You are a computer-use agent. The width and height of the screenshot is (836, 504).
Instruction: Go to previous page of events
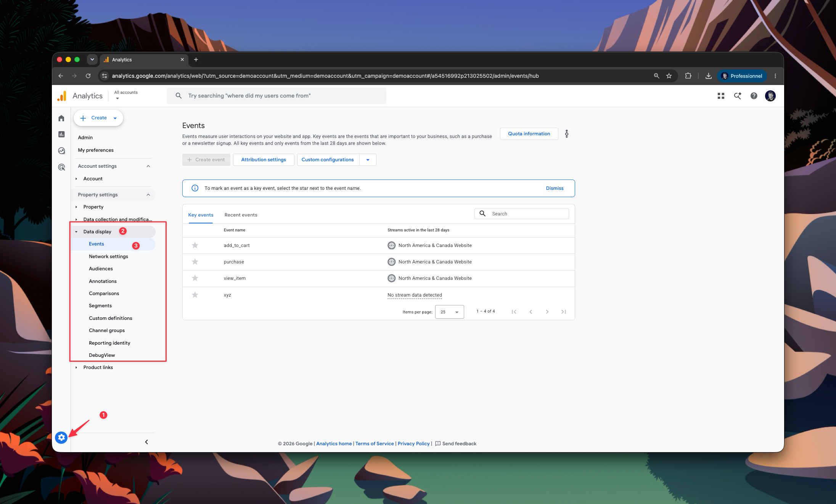click(531, 312)
